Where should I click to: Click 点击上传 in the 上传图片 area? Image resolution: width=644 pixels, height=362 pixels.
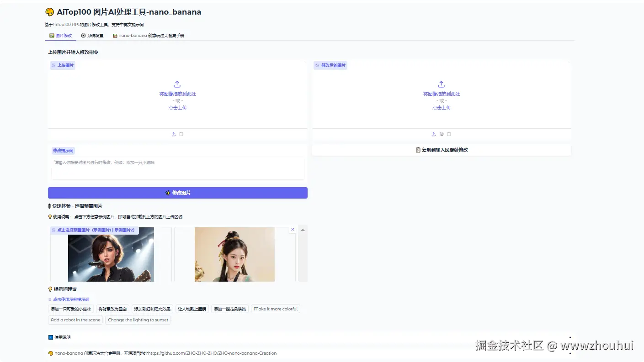pyautogui.click(x=178, y=108)
